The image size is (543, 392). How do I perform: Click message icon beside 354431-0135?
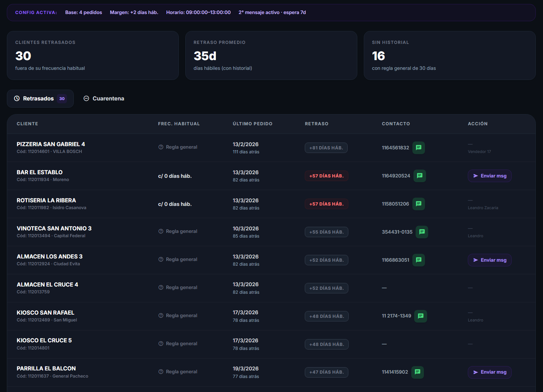pos(422,232)
